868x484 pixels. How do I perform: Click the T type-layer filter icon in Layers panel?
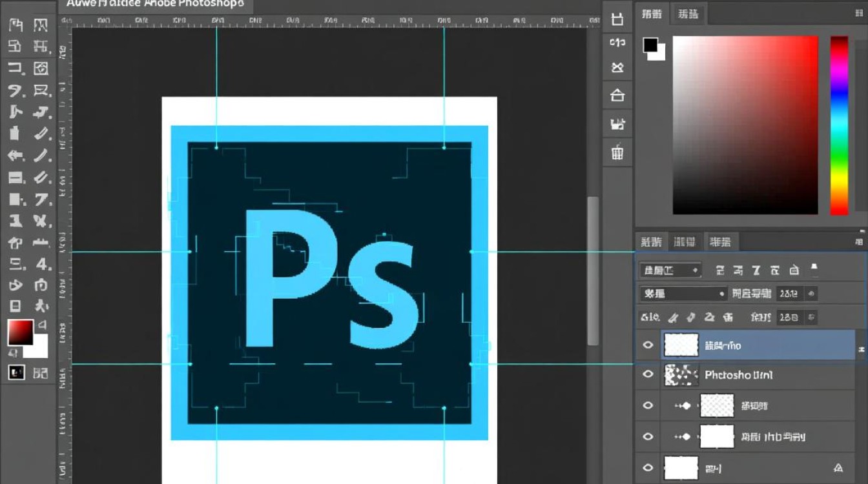pos(756,270)
